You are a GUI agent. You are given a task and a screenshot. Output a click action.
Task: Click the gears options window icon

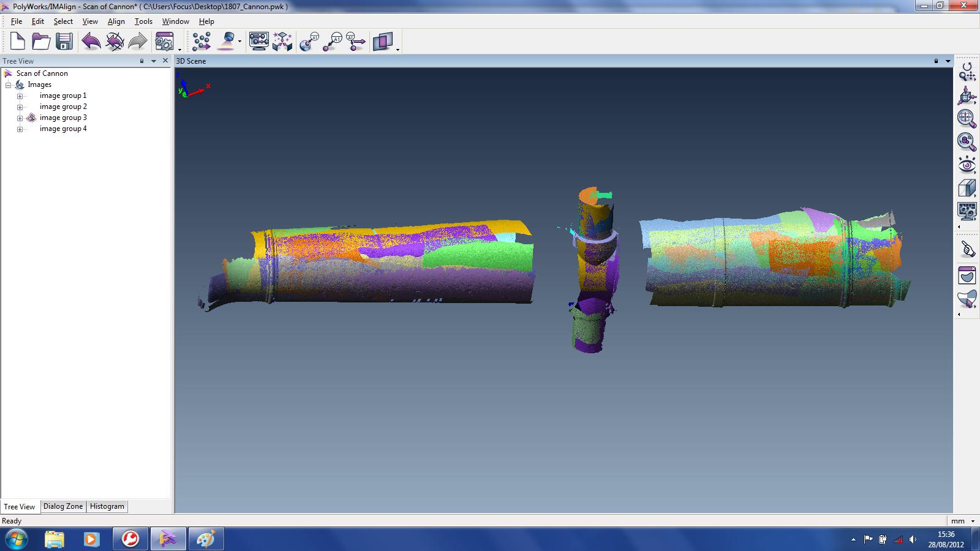(x=164, y=42)
